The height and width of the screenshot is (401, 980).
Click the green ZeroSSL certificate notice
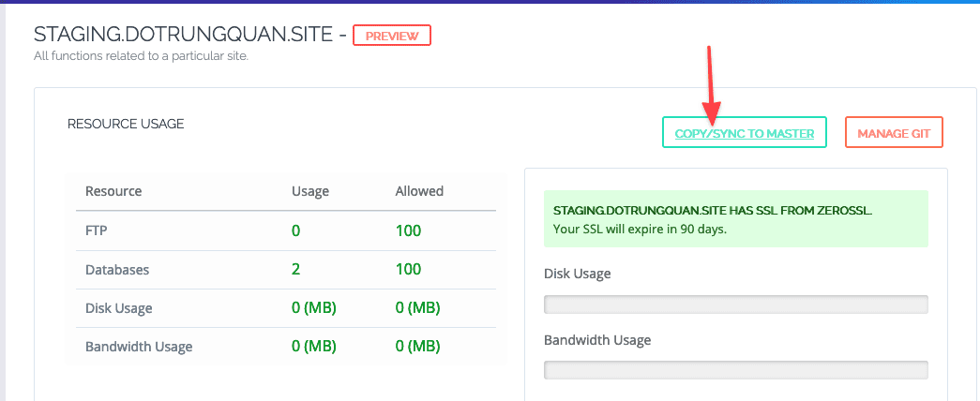(x=735, y=219)
